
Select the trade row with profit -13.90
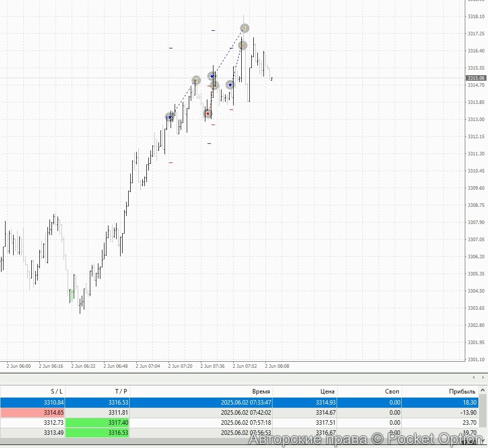tap(252, 413)
